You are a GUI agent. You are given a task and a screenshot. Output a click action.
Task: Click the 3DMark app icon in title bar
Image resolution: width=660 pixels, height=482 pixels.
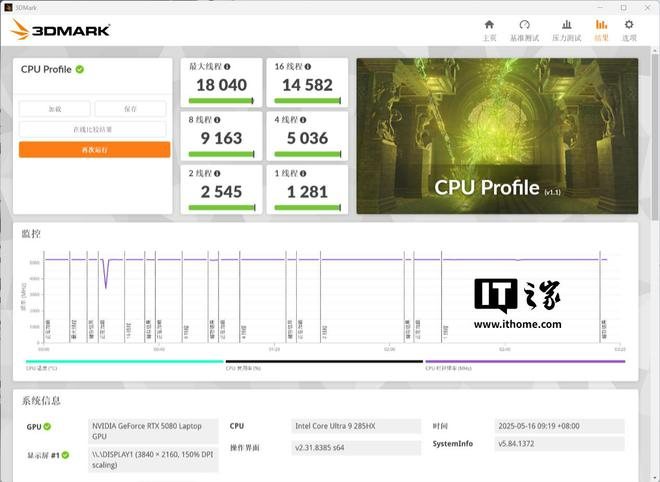[8, 7]
